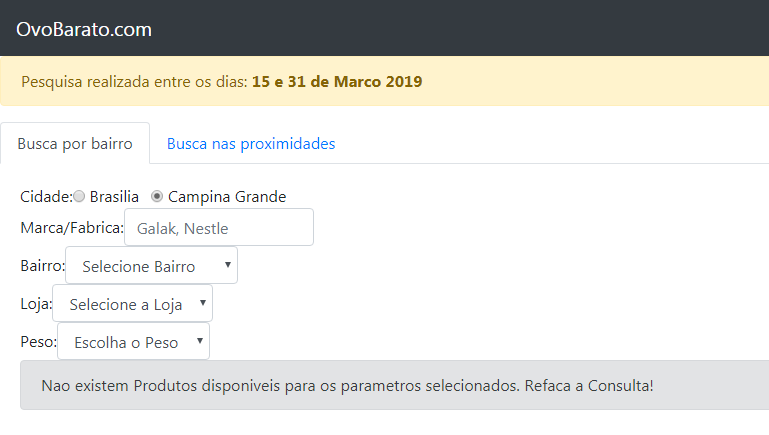
Task: Select the Brasilia radio button
Action: click(x=79, y=196)
